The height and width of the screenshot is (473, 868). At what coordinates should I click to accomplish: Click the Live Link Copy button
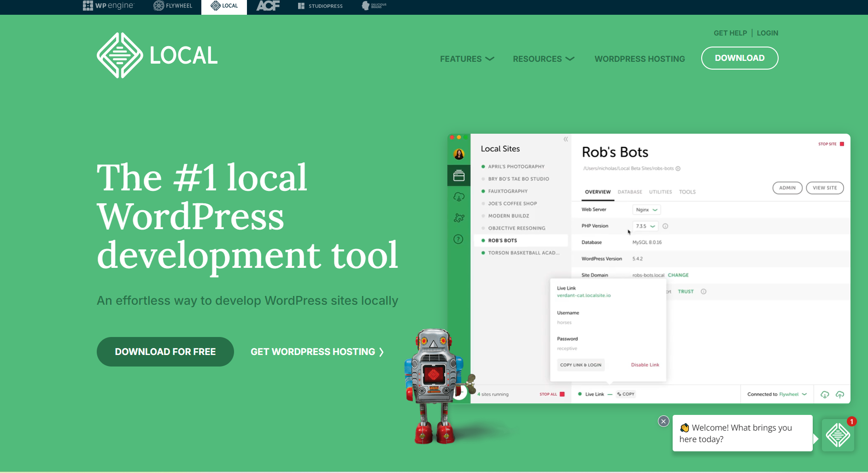point(626,394)
